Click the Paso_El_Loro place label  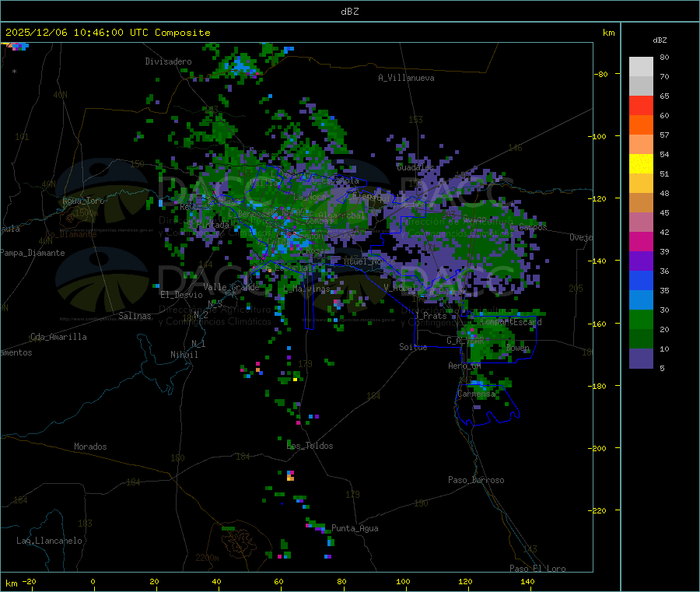[537, 569]
